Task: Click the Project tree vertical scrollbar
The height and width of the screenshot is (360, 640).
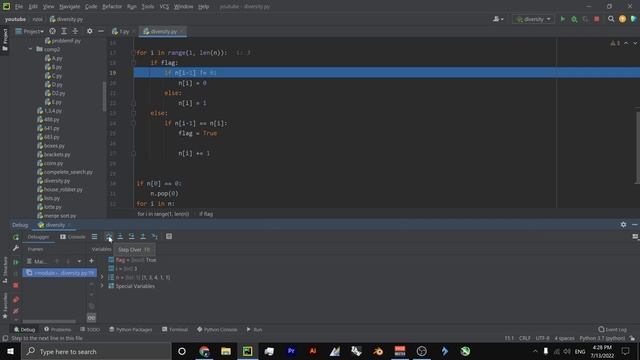Action: coord(104,96)
